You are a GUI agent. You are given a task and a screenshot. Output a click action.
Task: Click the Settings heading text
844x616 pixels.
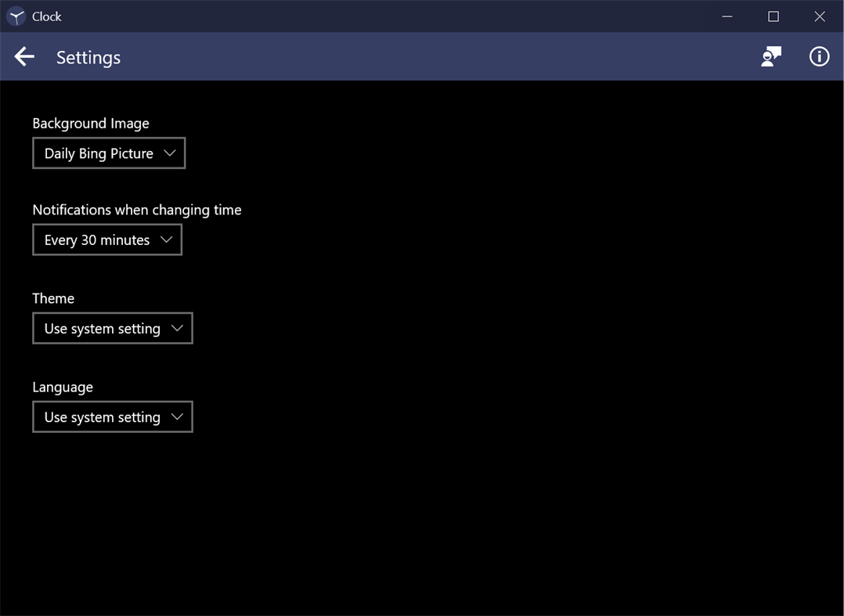(x=88, y=56)
